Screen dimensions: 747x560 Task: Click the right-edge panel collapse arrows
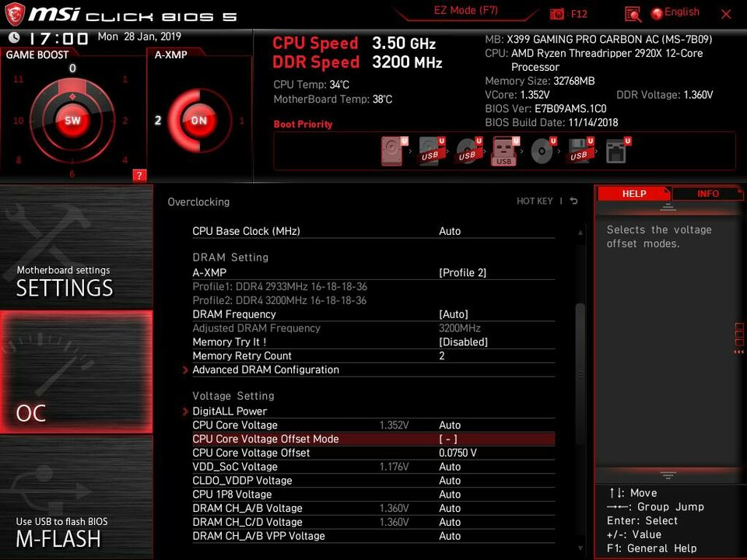tap(738, 352)
